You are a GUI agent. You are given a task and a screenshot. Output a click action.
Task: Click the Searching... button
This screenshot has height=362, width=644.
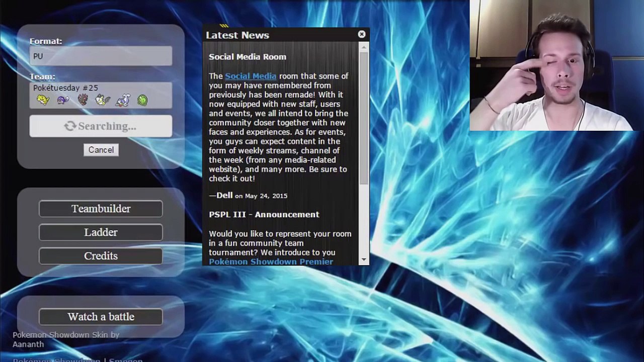point(101,126)
